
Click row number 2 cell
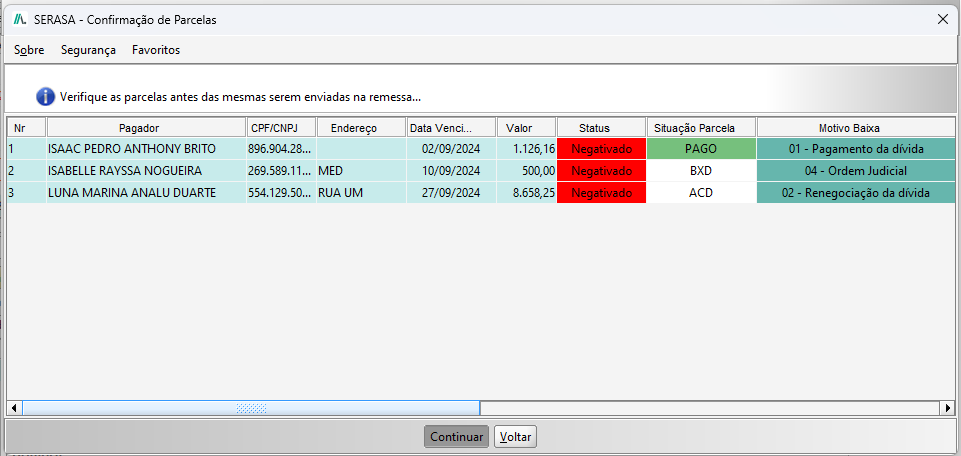pyautogui.click(x=26, y=171)
